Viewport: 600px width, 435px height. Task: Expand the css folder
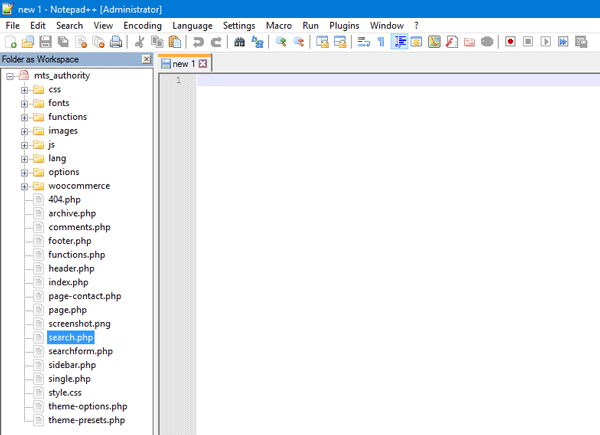tap(24, 90)
